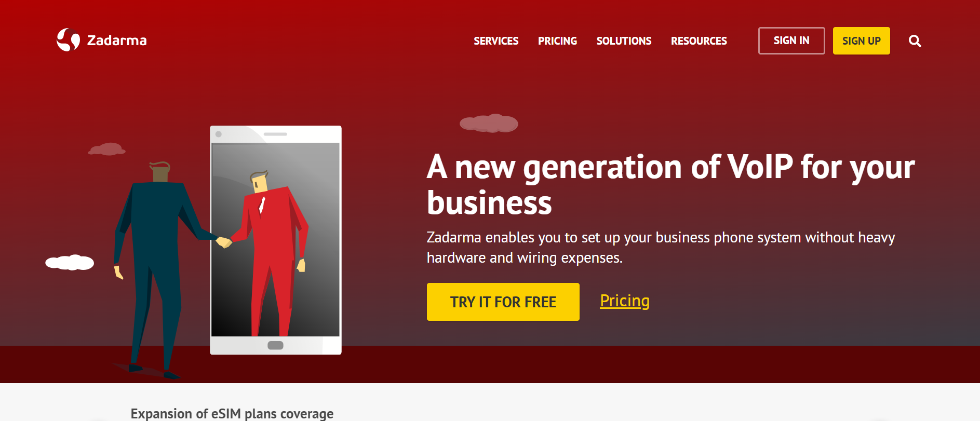Click the yellow Sign Up button
Image resolution: width=980 pixels, height=421 pixels.
861,40
